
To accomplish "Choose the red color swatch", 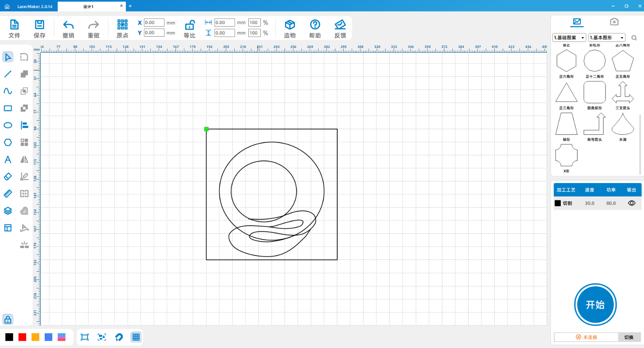I will [23, 337].
